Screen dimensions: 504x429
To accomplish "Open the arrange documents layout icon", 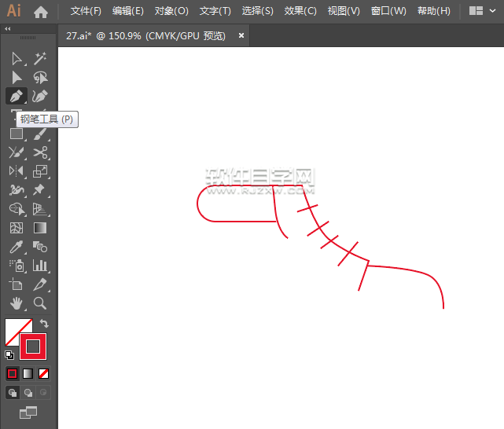I will tap(476, 11).
